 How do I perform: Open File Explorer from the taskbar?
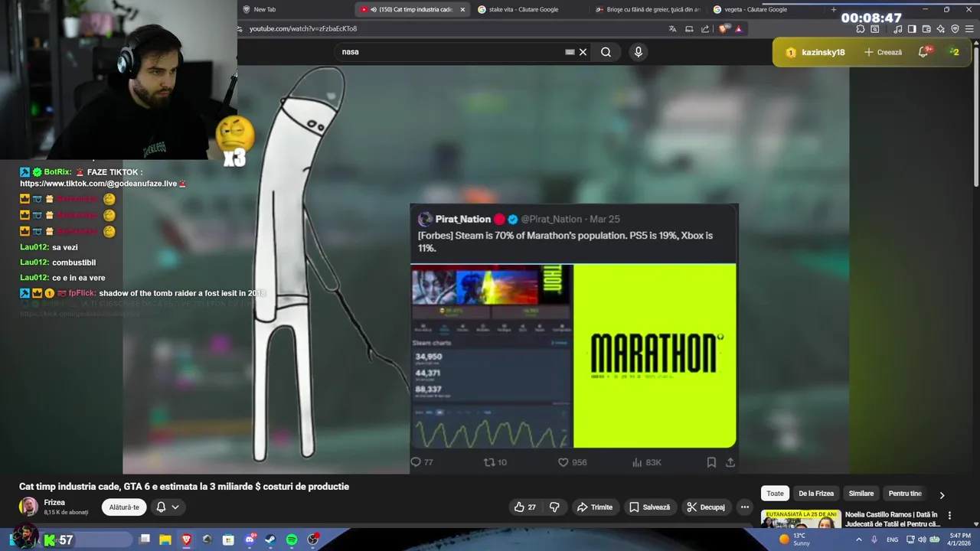click(165, 540)
